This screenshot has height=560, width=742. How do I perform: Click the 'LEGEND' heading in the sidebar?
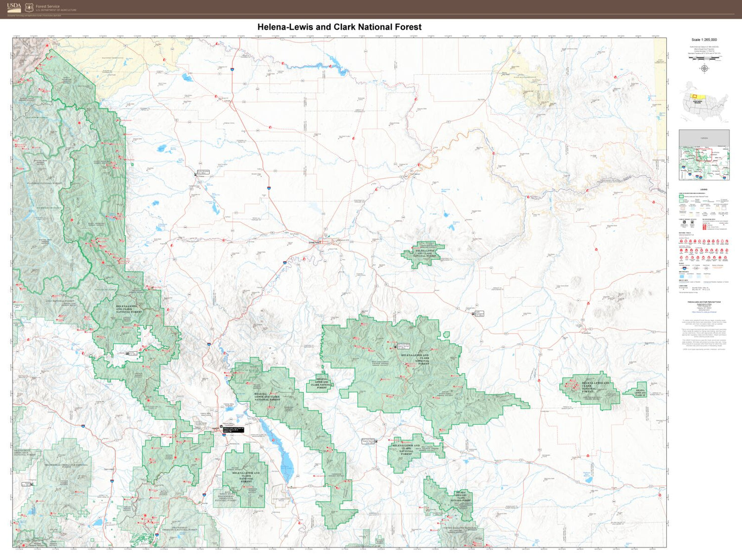pyautogui.click(x=703, y=189)
